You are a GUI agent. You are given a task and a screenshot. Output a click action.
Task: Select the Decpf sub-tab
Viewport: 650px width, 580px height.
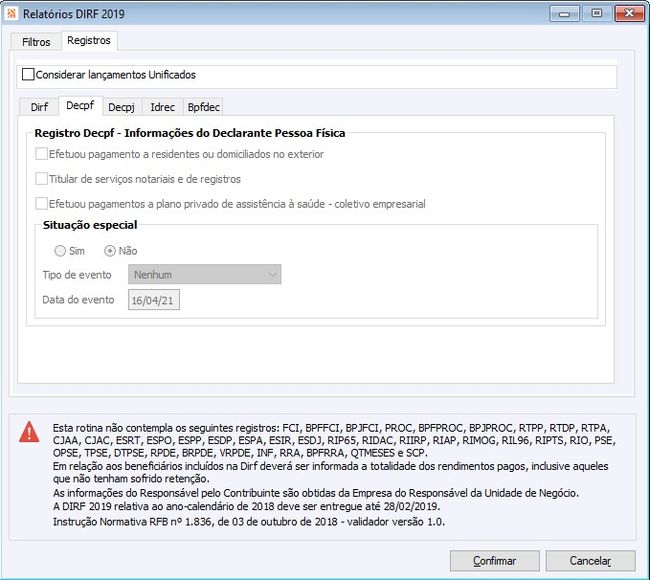tap(80, 105)
